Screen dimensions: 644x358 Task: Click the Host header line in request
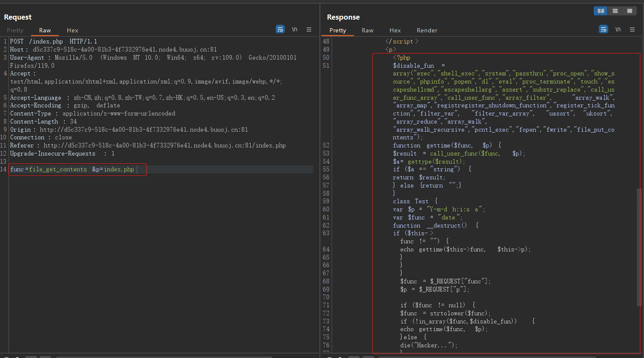(113, 49)
